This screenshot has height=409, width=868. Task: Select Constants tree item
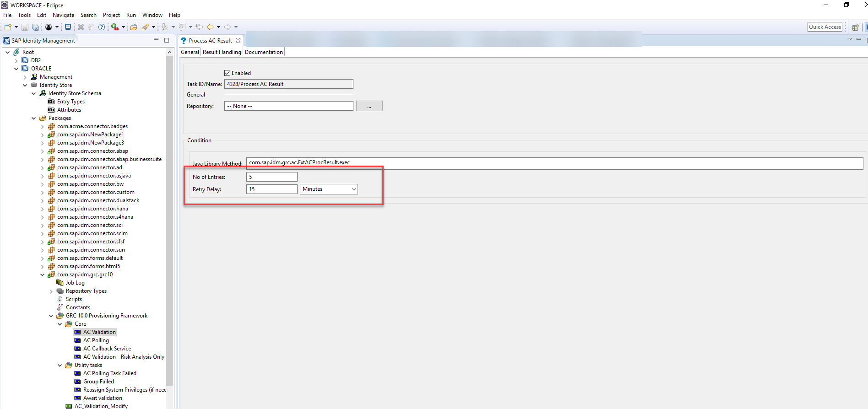[x=78, y=307]
